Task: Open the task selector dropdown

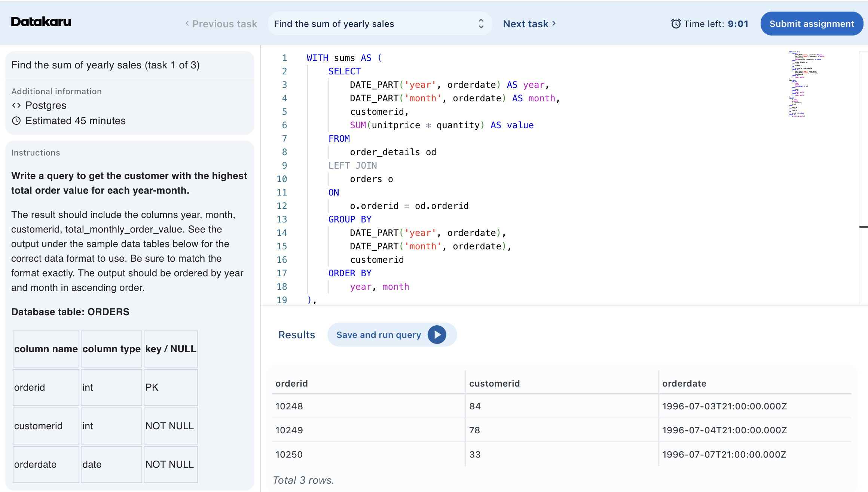Action: (380, 24)
